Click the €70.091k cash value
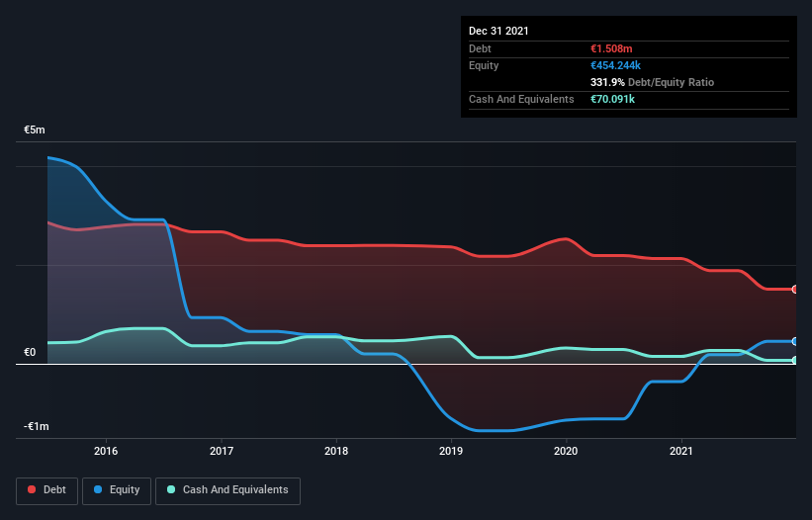This screenshot has height=520, width=812. point(612,99)
